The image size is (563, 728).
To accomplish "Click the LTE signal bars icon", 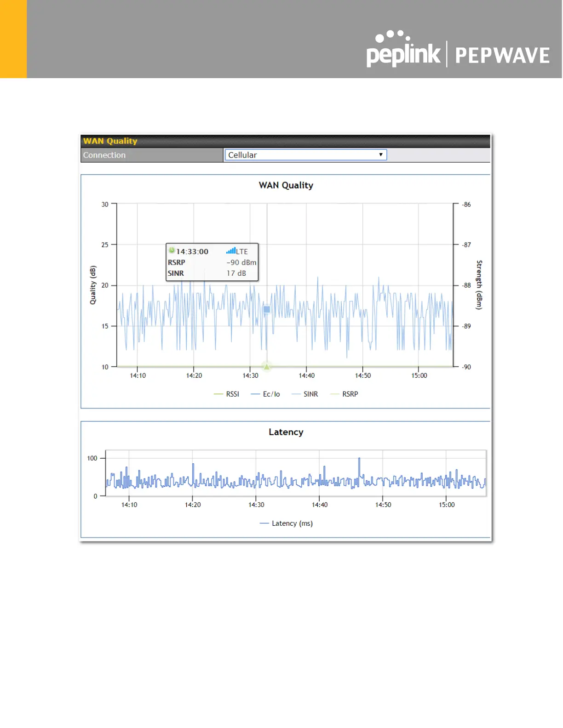I will 230,250.
